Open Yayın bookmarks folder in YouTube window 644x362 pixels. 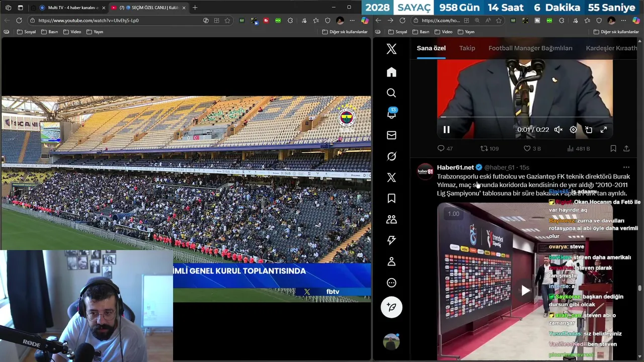click(95, 32)
